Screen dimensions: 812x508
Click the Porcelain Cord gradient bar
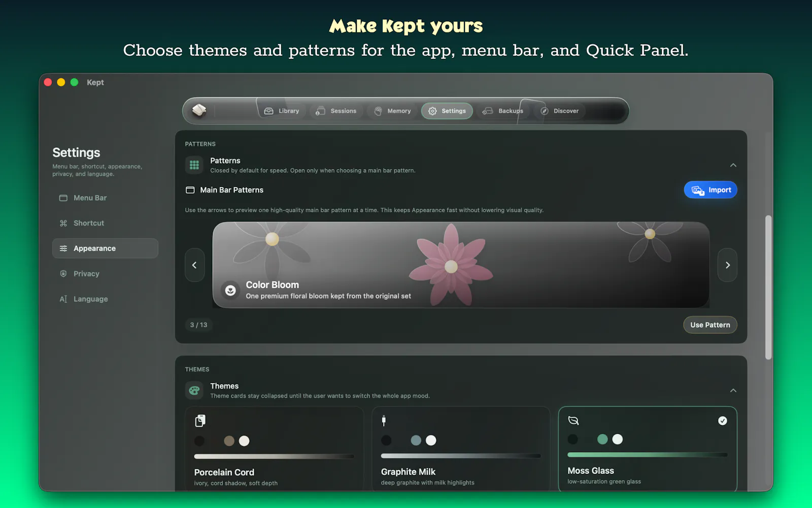(x=274, y=457)
